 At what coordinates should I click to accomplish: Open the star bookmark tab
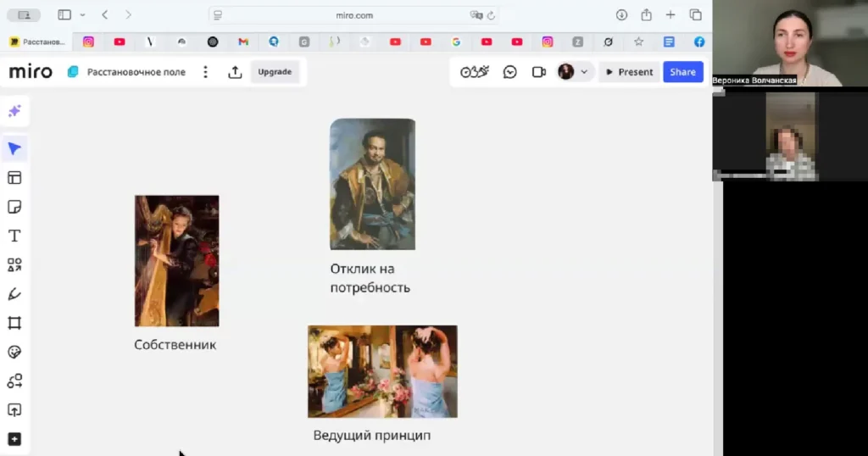coord(639,42)
